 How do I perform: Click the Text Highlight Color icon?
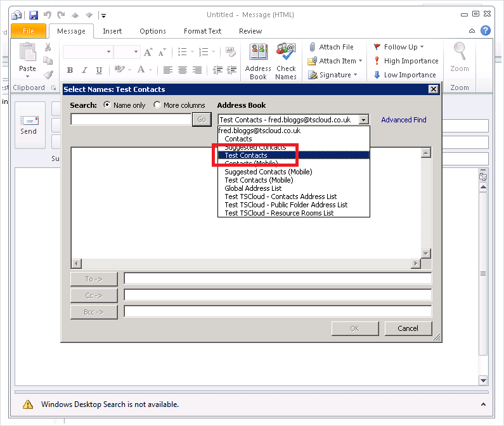pyautogui.click(x=120, y=69)
